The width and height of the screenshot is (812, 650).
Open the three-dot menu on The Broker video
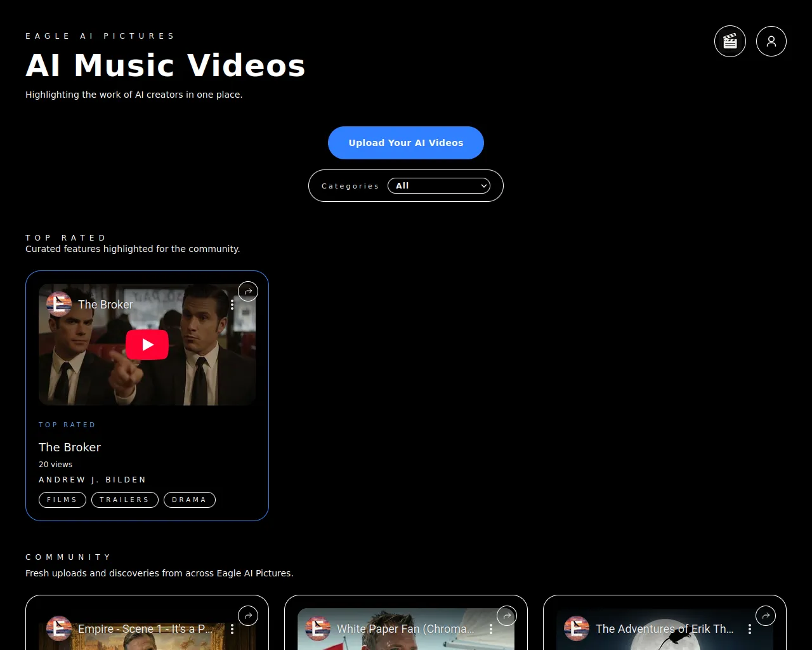coord(232,304)
